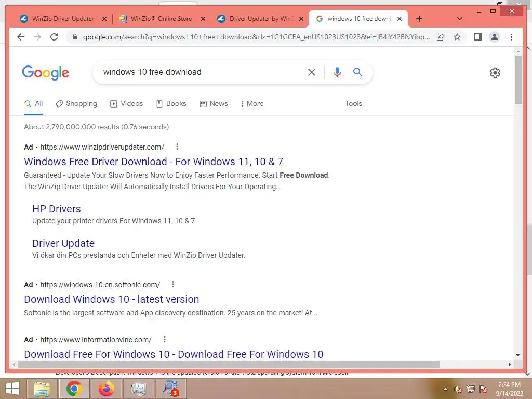Click the vertical scrollbar thumb

click(x=518, y=79)
